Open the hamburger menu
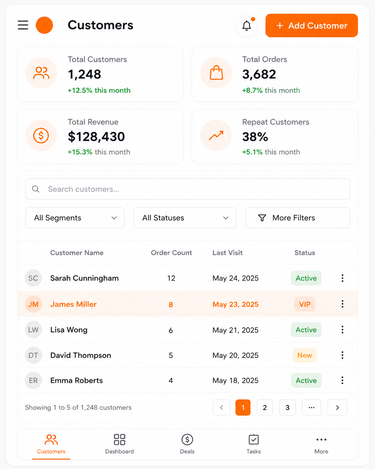 (23, 25)
